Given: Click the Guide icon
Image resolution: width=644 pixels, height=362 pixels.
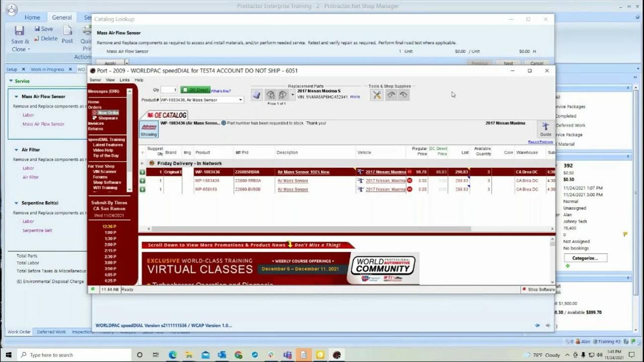Looking at the screenshot, I should [545, 129].
